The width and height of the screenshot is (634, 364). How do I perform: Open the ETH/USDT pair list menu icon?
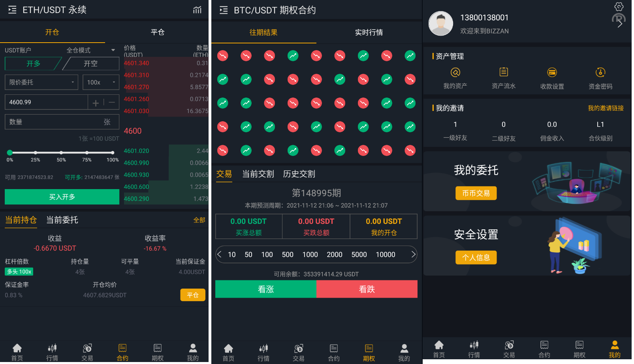tap(12, 10)
